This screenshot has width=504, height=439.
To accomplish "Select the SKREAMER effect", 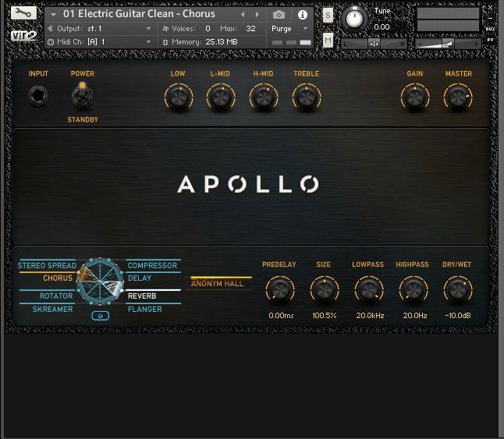I will [53, 310].
